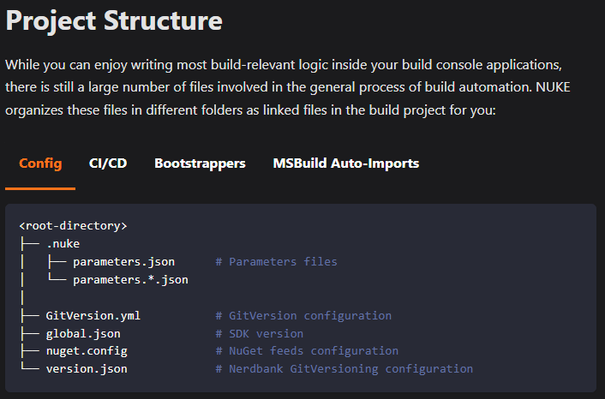Viewport: 605px width, 399px height.
Task: Click the parameters.json file name
Action: [x=124, y=262]
